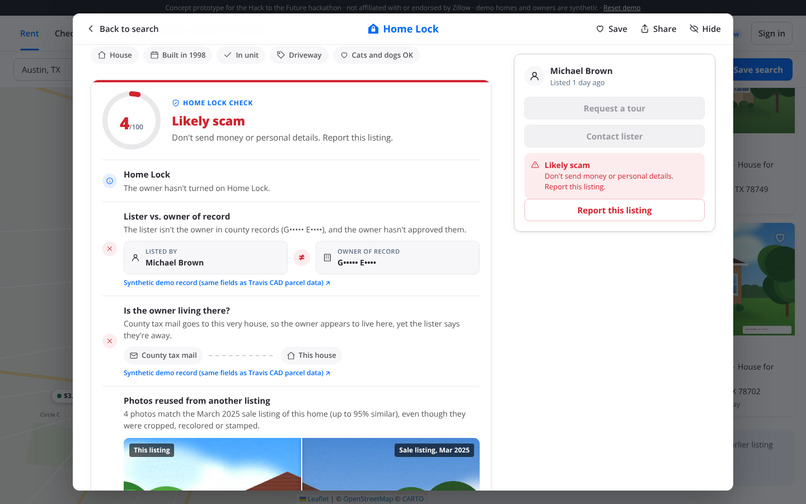This screenshot has width=806, height=504.
Task: Click the Owner of record card
Action: [397, 257]
